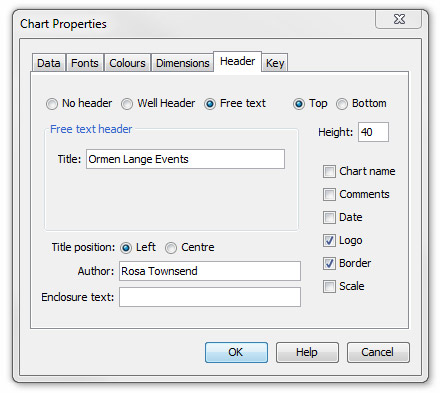440x393 pixels.
Task: Click the Height input field
Action: (373, 132)
